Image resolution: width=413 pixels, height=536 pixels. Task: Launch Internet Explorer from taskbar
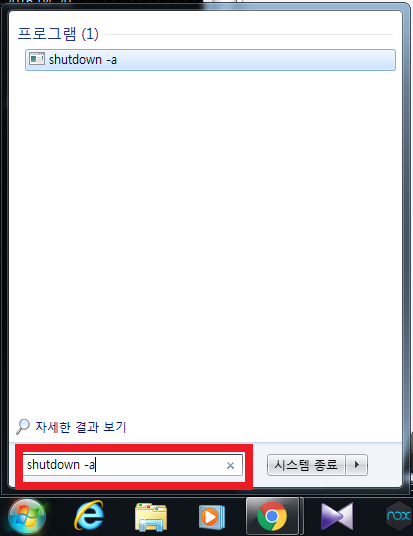pos(89,515)
